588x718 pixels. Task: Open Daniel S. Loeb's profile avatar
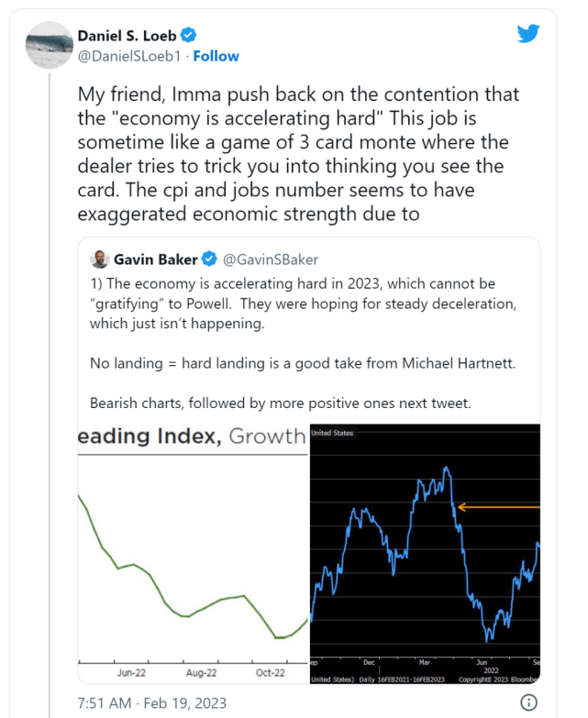[50, 44]
